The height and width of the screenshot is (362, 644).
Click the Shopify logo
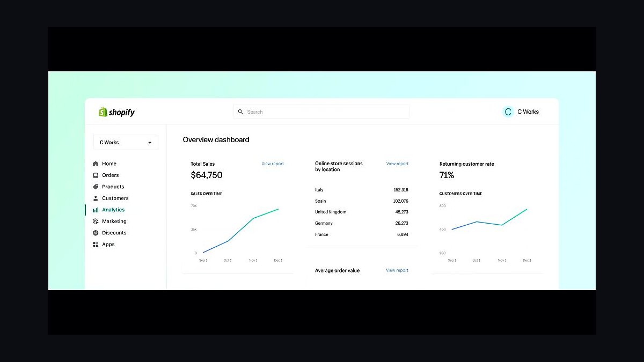(116, 112)
